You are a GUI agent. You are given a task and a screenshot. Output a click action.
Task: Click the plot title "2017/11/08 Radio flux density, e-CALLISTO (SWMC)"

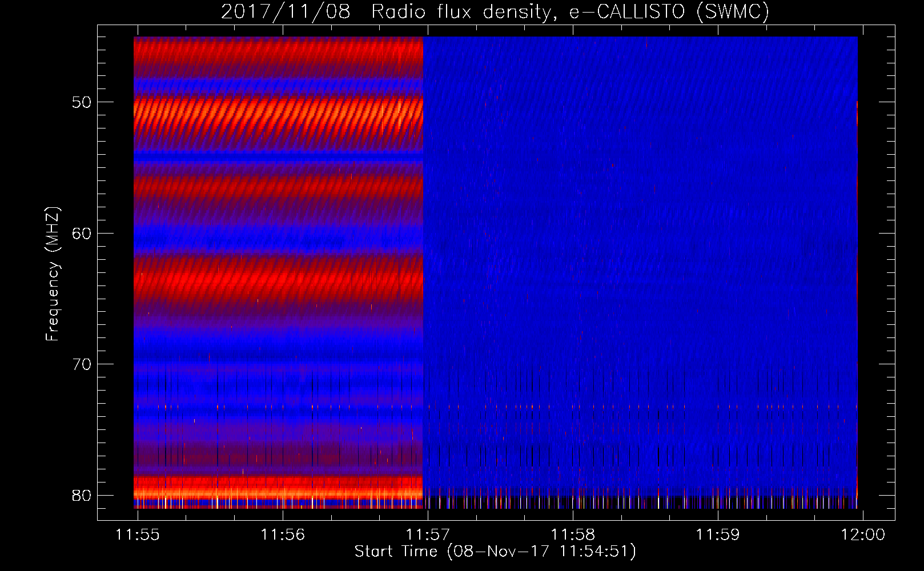(495, 11)
